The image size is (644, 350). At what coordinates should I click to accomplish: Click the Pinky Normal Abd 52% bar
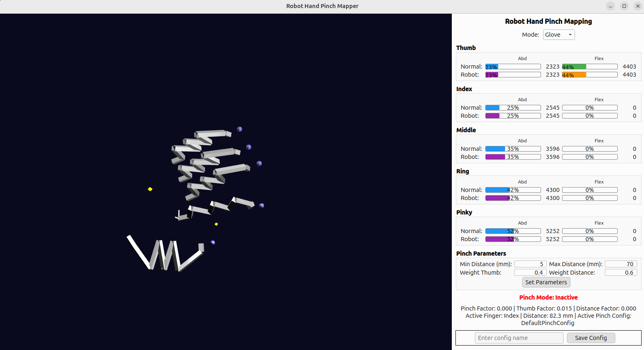pos(513,231)
